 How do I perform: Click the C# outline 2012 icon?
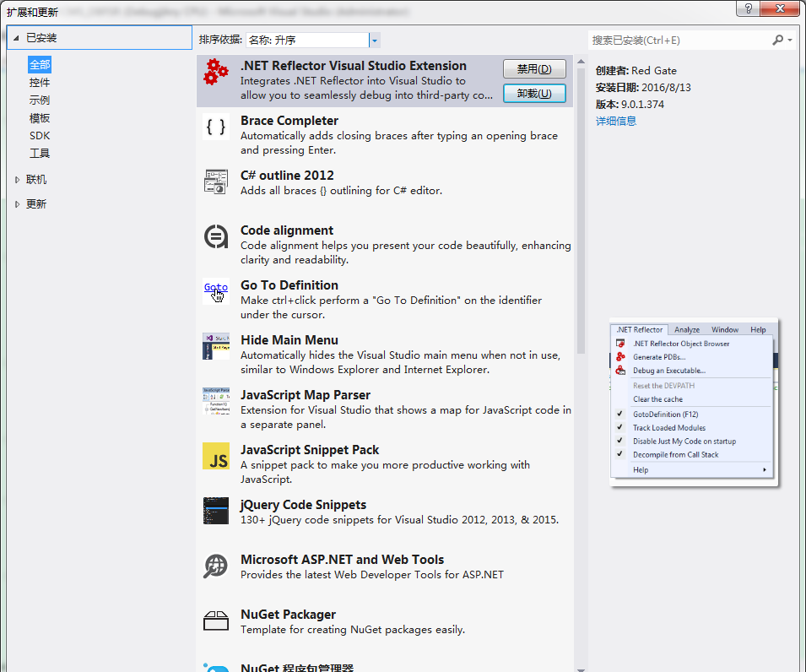pyautogui.click(x=216, y=182)
